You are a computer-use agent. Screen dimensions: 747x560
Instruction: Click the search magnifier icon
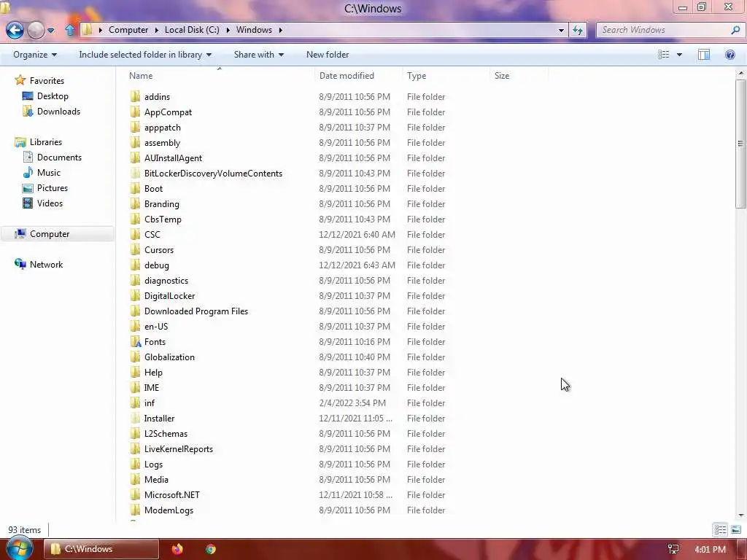(x=735, y=29)
